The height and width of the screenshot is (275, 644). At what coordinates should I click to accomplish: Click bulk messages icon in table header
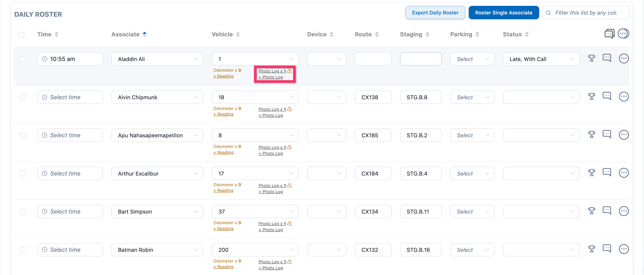609,34
